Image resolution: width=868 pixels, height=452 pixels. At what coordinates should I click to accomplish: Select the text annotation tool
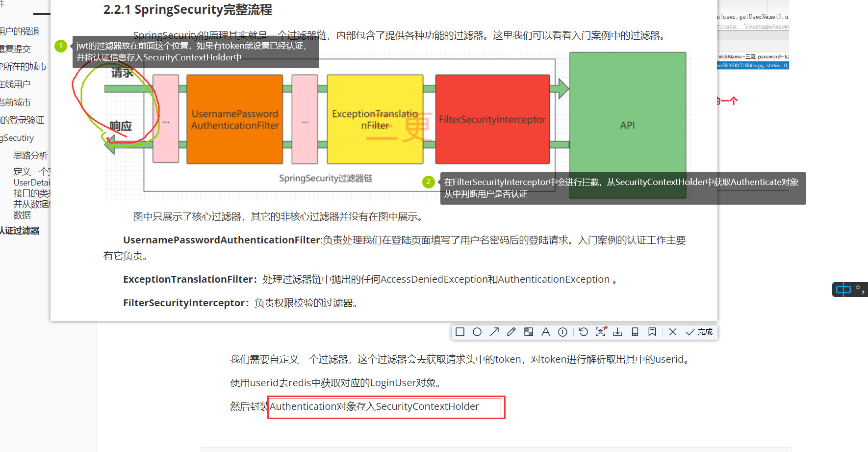[546, 332]
